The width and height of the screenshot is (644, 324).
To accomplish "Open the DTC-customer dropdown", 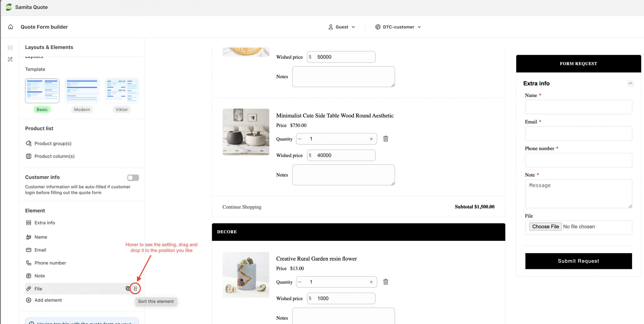I will pos(398,27).
